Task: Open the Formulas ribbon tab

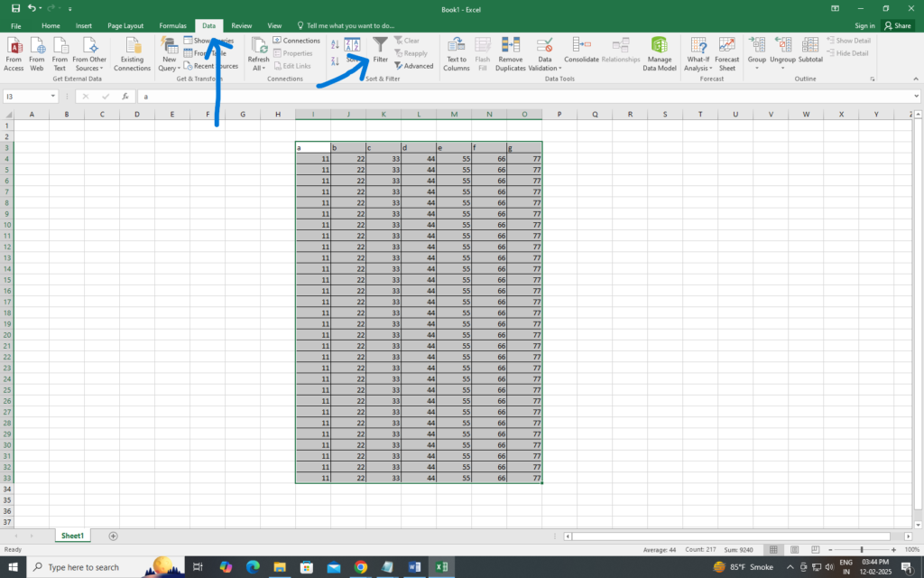Action: (x=172, y=26)
